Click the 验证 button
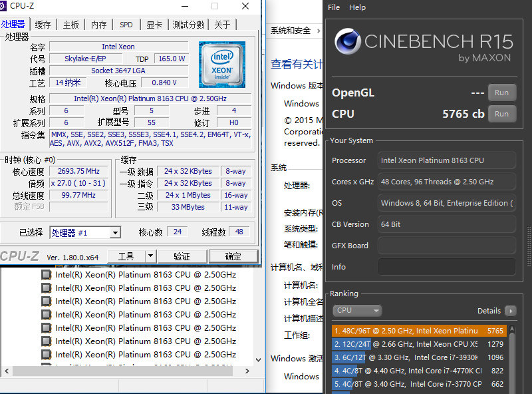 click(182, 256)
